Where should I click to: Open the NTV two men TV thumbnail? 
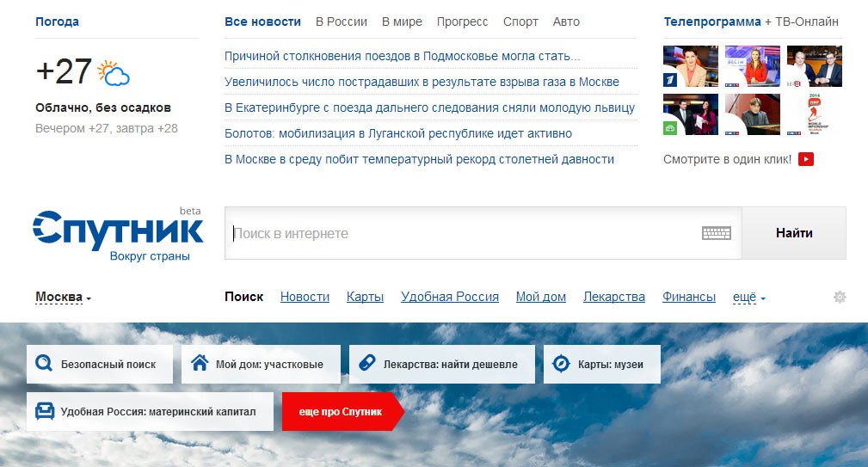815,66
